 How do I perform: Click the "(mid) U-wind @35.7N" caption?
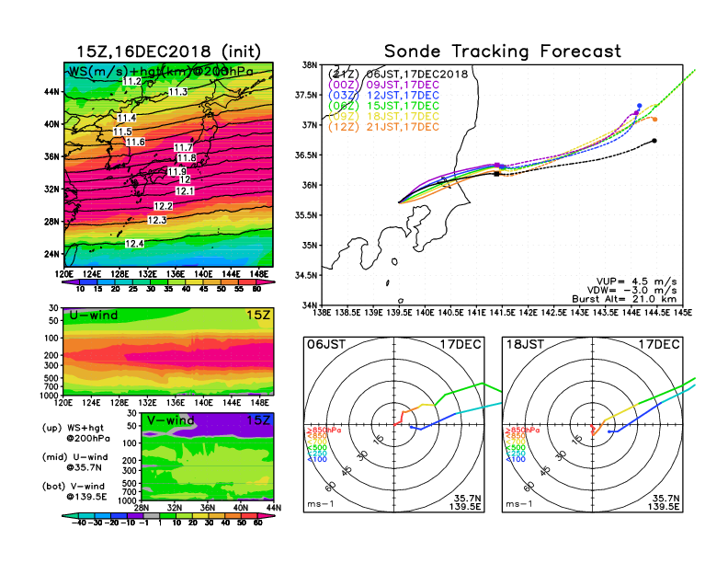point(74,462)
